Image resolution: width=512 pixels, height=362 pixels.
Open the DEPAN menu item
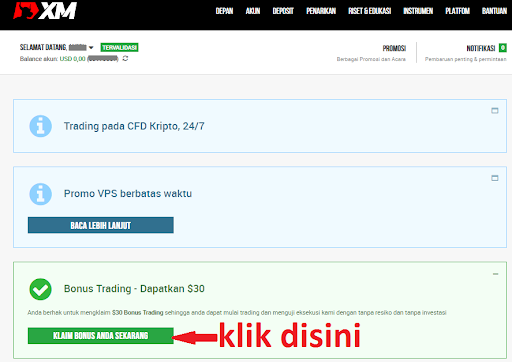coord(224,11)
